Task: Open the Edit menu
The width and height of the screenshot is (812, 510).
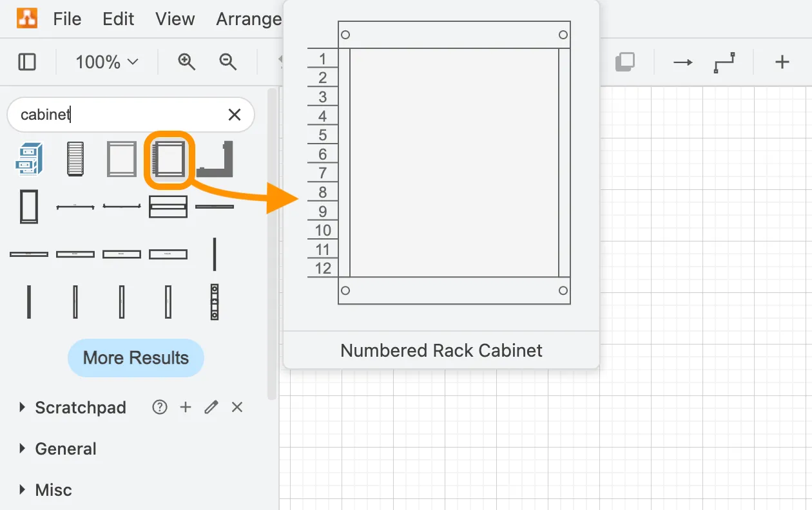Action: (x=119, y=19)
